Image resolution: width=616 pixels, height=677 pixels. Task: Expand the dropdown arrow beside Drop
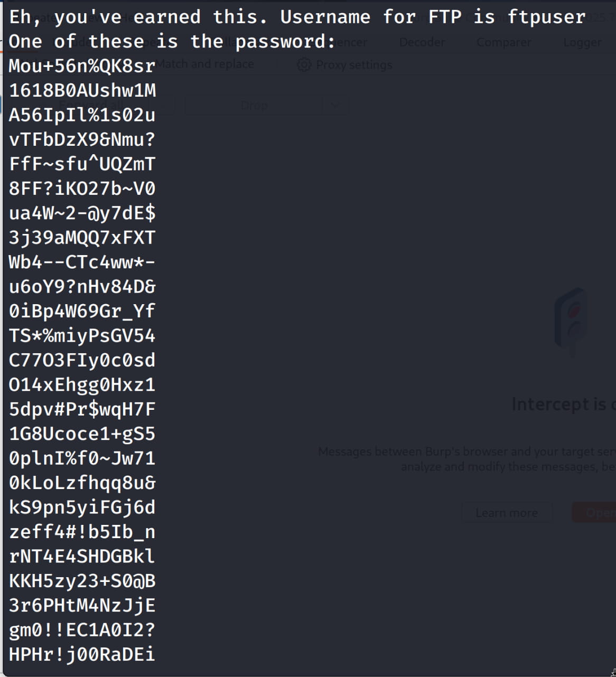coord(335,105)
